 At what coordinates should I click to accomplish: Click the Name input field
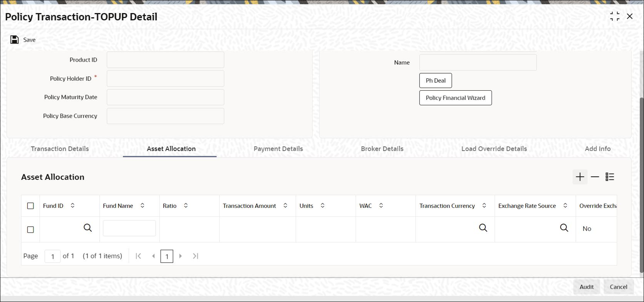(478, 62)
